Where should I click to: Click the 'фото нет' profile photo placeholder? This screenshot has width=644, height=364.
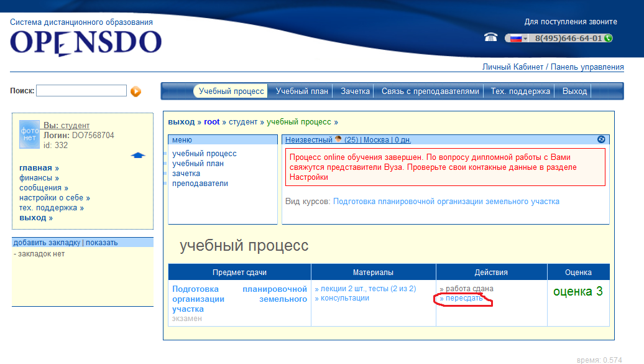pyautogui.click(x=29, y=134)
